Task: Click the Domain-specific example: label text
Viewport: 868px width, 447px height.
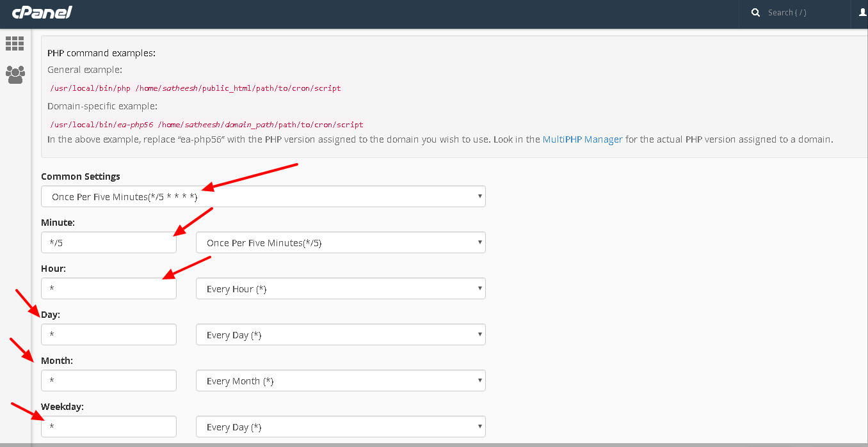Action: point(102,106)
